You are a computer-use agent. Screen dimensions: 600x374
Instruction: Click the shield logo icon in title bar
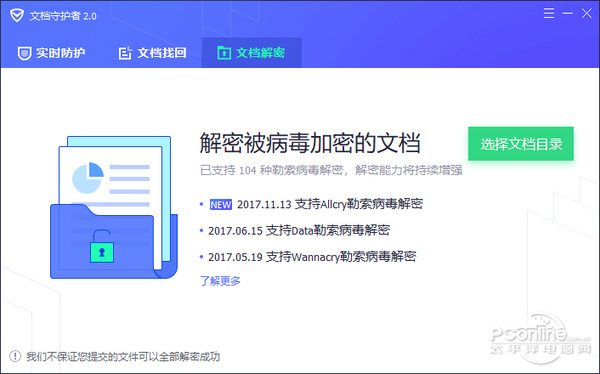(x=17, y=16)
